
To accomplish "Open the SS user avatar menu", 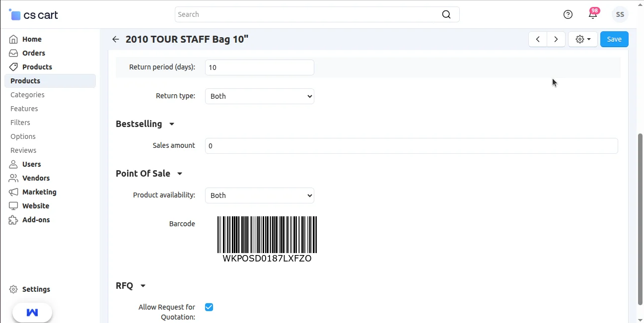I will 620,14.
